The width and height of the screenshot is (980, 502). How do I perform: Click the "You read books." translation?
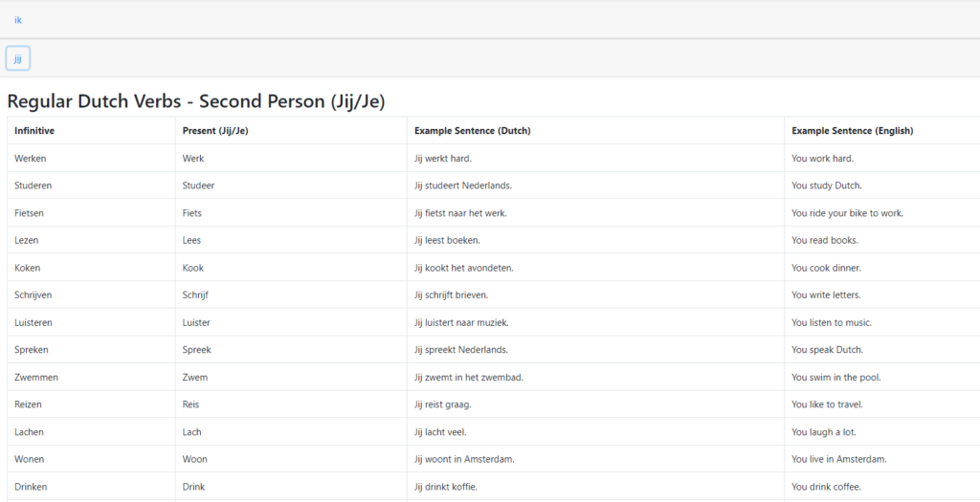coord(825,241)
